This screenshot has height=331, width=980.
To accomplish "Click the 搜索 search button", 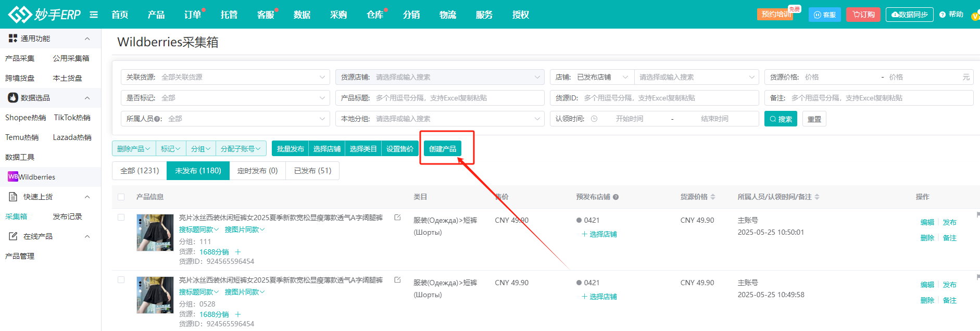I will click(x=781, y=119).
